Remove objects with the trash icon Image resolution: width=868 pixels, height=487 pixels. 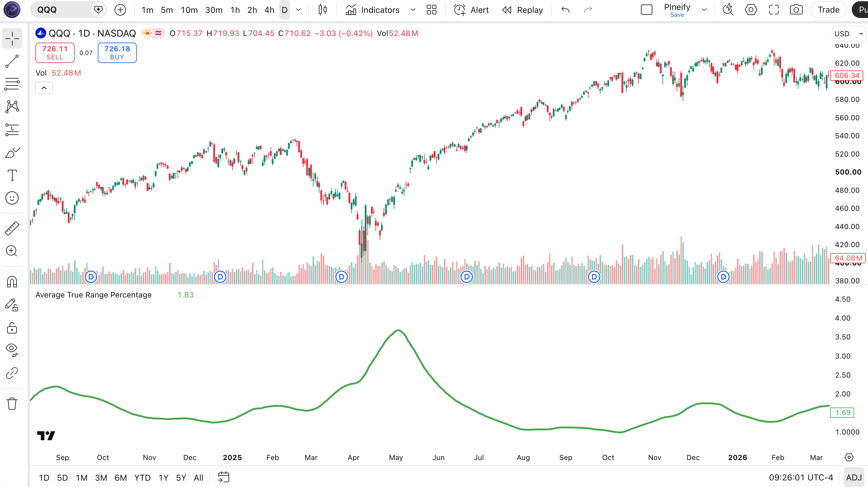pos(12,403)
